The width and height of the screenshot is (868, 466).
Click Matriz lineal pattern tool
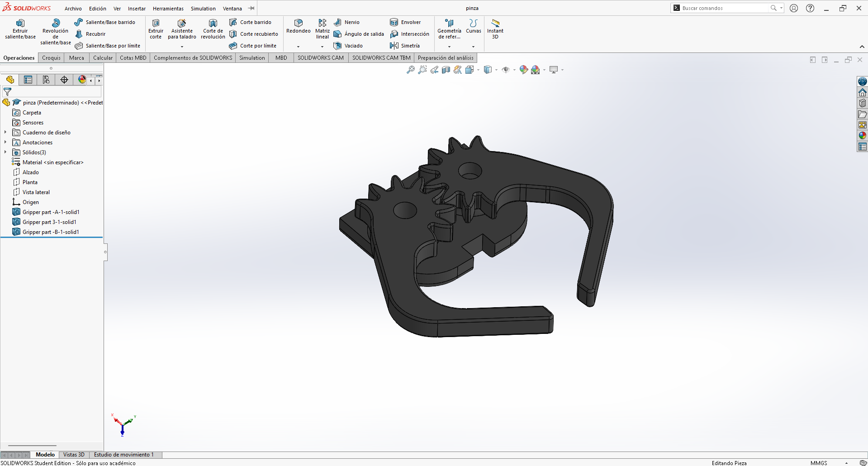[x=323, y=29]
